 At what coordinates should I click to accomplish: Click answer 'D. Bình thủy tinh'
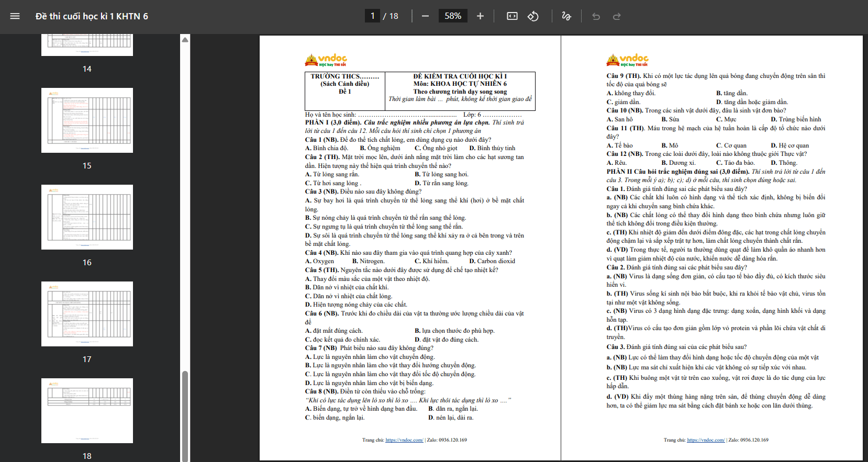492,148
